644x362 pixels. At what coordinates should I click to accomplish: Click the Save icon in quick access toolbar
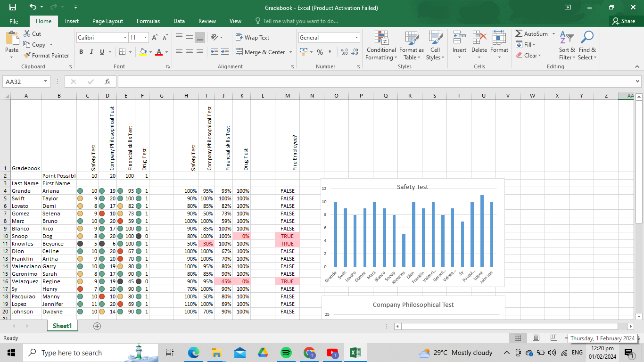[x=13, y=8]
